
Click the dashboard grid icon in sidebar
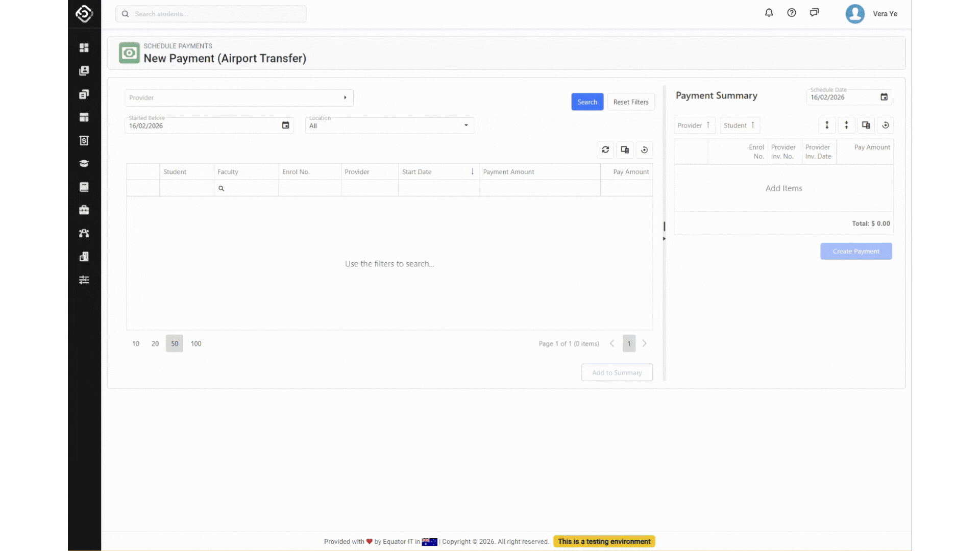(x=84, y=47)
